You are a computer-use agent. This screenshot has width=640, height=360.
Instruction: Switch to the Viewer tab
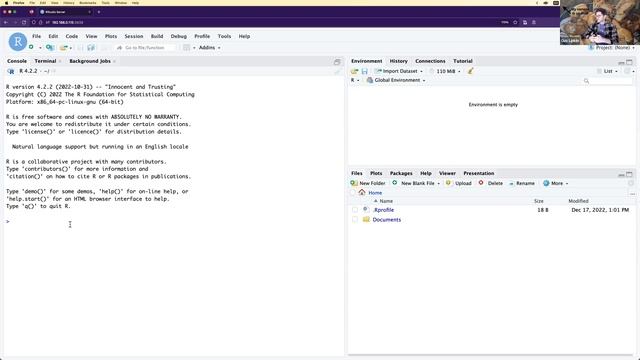pyautogui.click(x=447, y=173)
